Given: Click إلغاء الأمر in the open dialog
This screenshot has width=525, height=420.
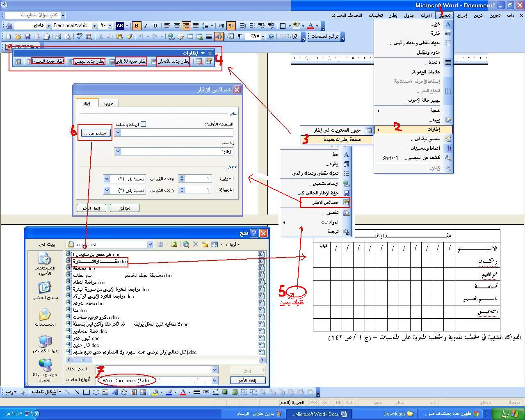Looking at the screenshot, I should 248,381.
